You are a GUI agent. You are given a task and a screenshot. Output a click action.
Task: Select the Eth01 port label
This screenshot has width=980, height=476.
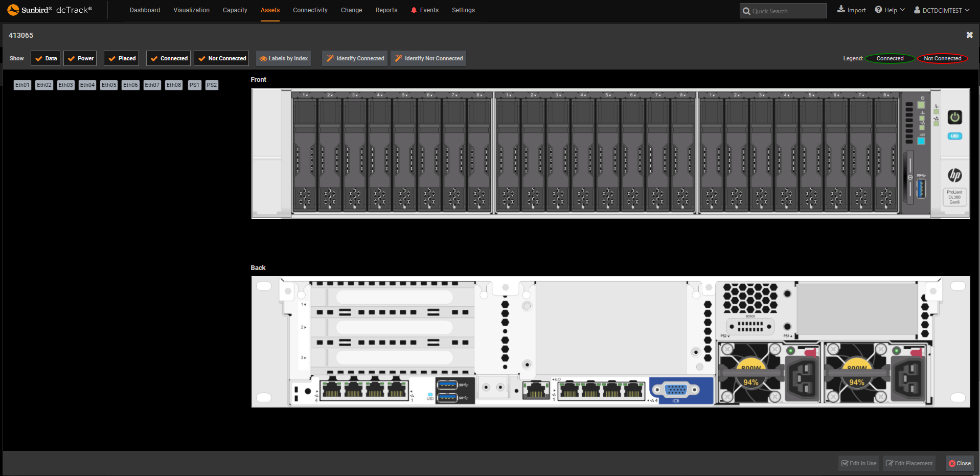[x=22, y=85]
